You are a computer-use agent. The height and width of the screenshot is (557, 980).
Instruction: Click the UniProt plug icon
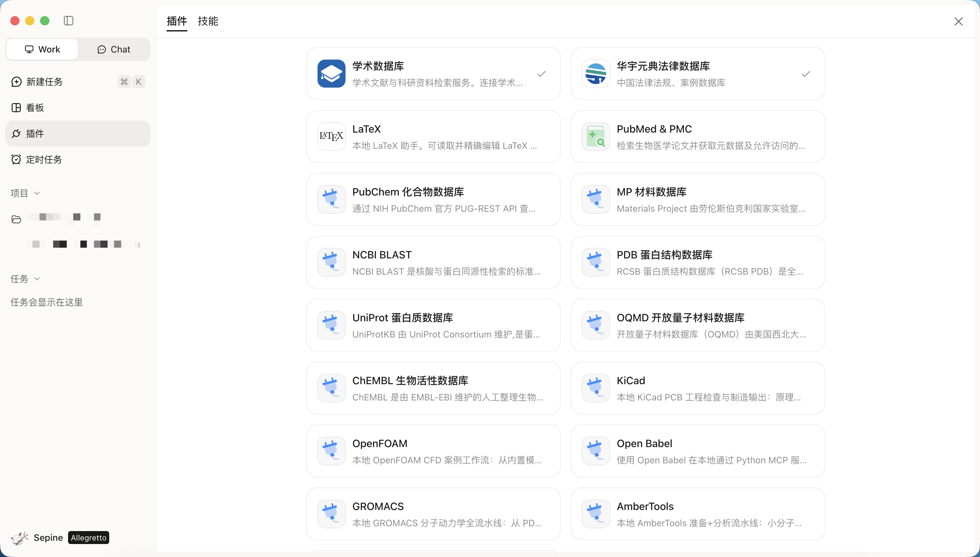pos(331,325)
